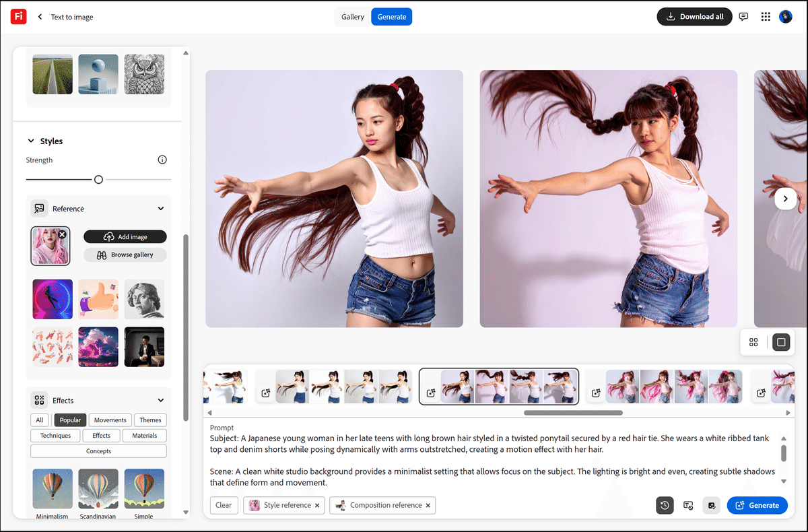Click the blue Generate button below the prompt

[757, 505]
